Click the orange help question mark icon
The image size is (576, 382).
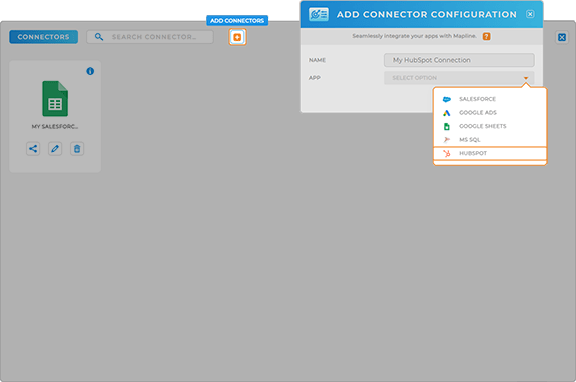[x=486, y=36]
